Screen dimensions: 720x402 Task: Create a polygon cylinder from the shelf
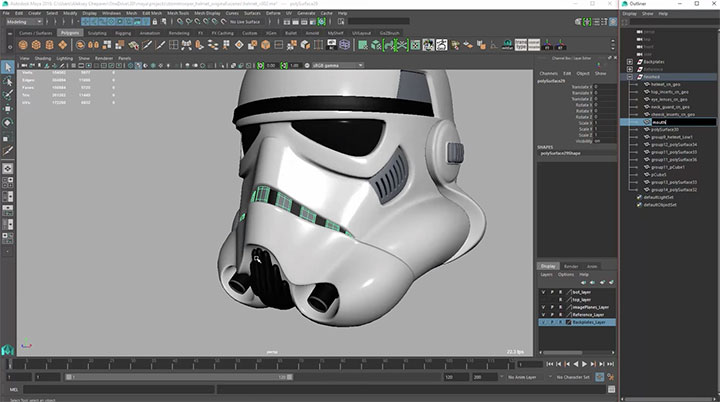[x=50, y=45]
